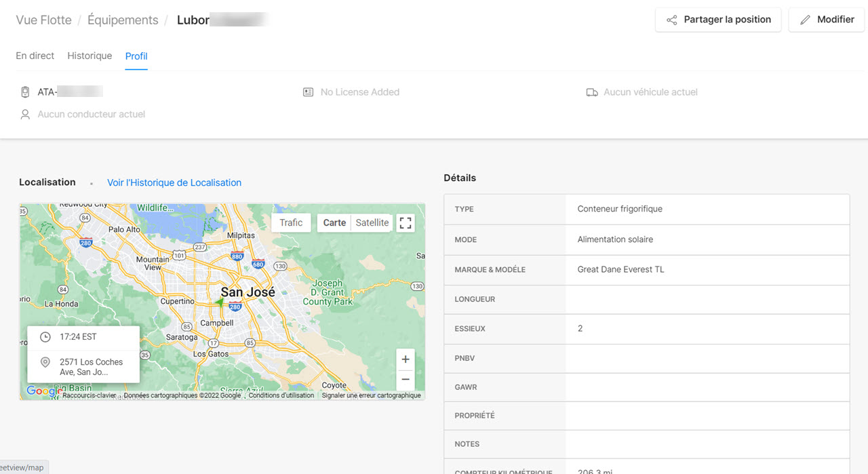Open Raccourcis-clavier map link

(x=90, y=395)
